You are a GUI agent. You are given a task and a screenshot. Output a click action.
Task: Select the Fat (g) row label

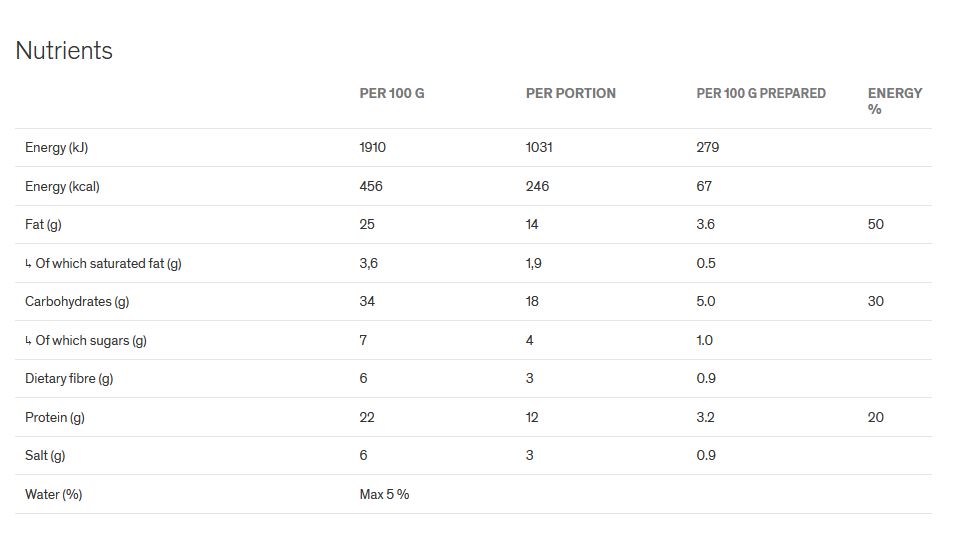coord(43,225)
